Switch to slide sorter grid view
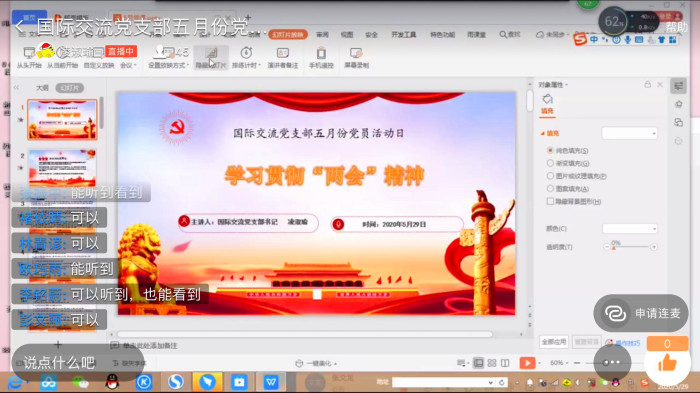The width and height of the screenshot is (700, 393). [492, 363]
